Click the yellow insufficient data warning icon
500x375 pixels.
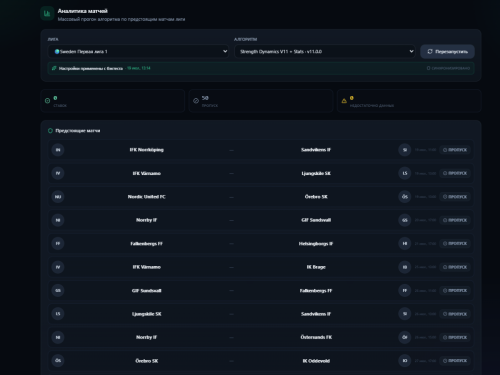point(344,101)
